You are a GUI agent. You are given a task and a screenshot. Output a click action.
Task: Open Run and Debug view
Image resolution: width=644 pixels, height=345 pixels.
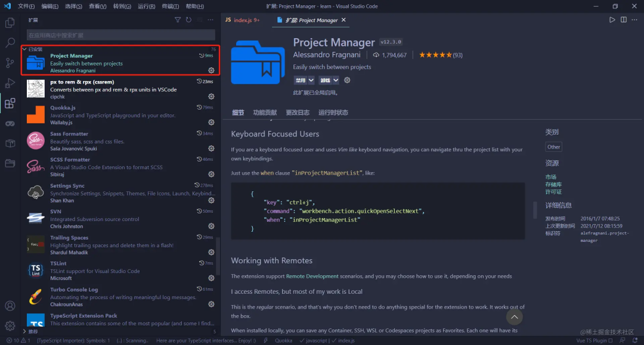coord(10,83)
